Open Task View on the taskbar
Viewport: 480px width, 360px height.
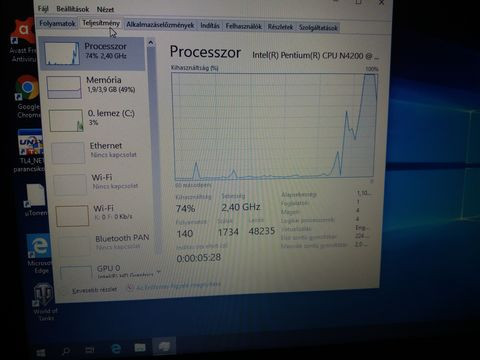point(90,350)
